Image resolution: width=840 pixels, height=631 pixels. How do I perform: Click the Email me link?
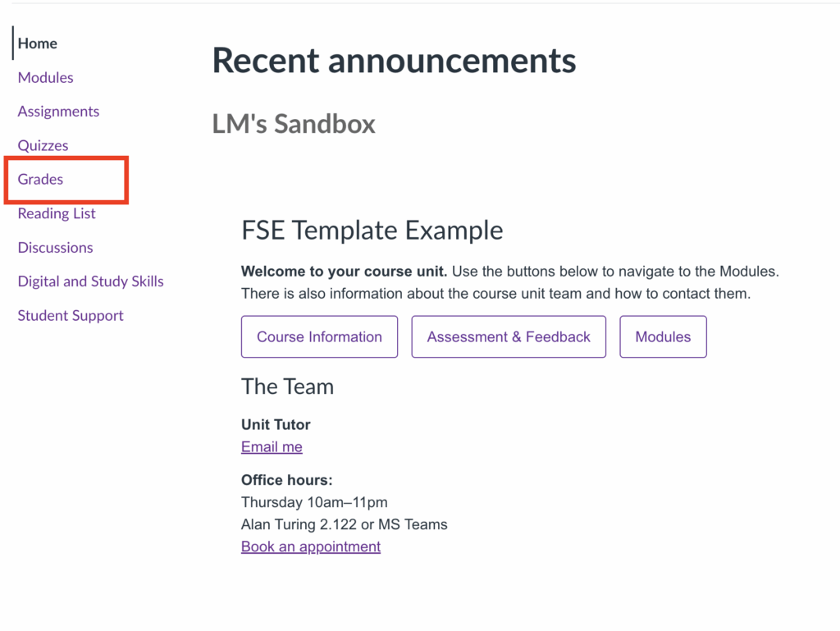point(272,447)
